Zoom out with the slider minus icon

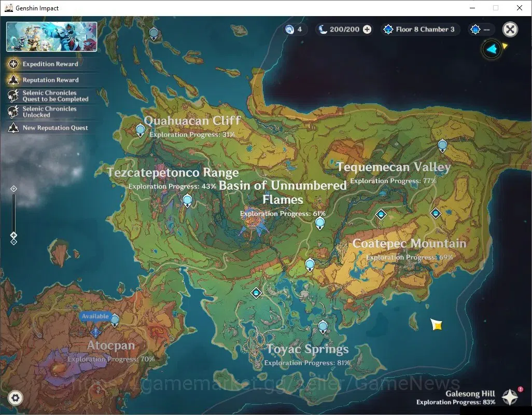pos(13,242)
